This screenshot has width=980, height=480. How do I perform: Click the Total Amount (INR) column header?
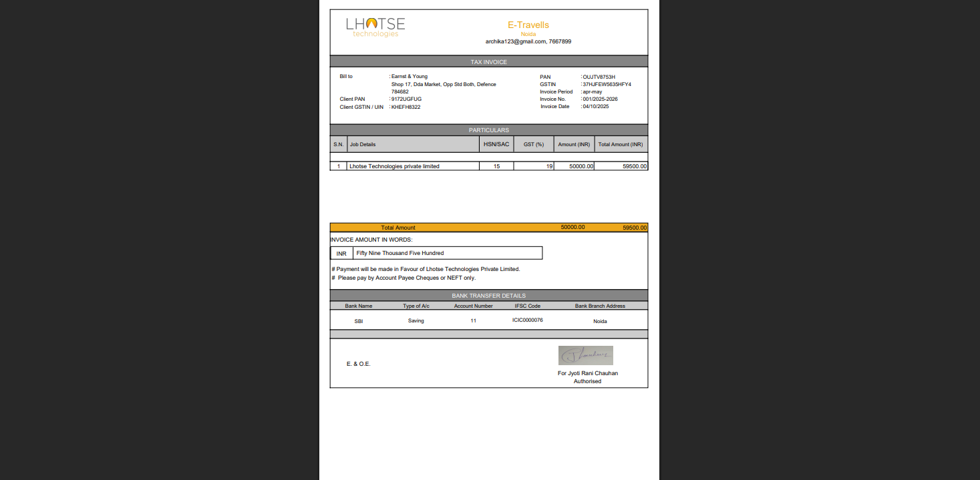(x=621, y=144)
